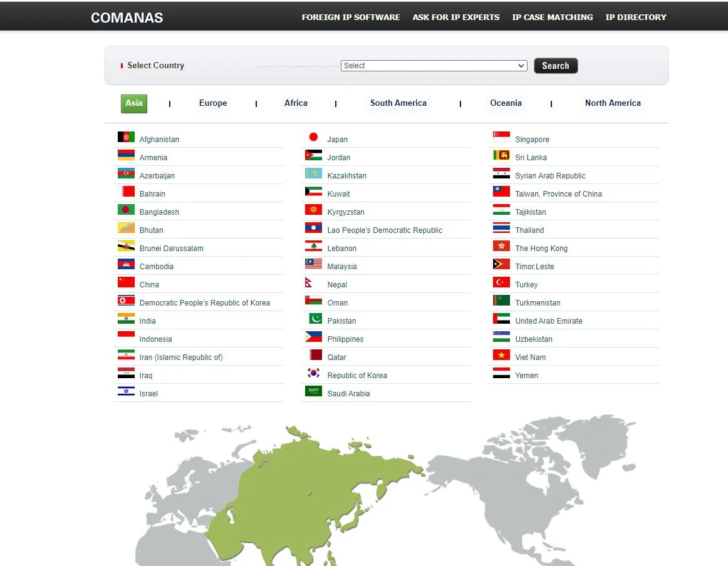
Task: Click the Timor Leste flag icon
Action: [x=501, y=264]
